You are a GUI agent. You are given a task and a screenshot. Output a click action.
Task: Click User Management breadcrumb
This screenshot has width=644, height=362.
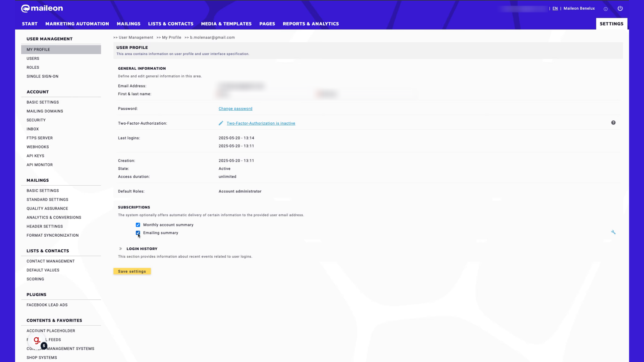[136, 38]
